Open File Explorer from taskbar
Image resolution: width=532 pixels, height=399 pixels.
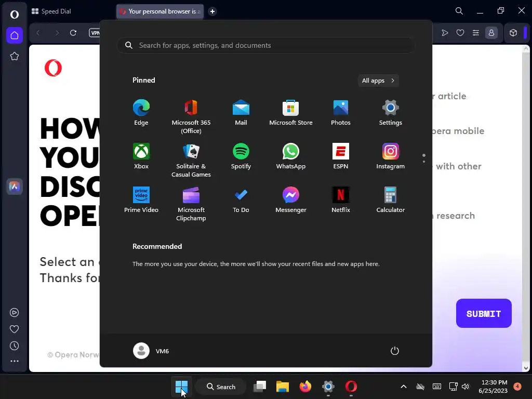(x=282, y=387)
